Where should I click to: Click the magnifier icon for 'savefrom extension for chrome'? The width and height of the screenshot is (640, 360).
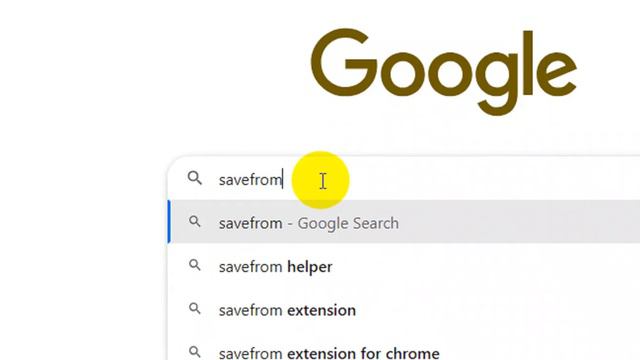click(195, 352)
